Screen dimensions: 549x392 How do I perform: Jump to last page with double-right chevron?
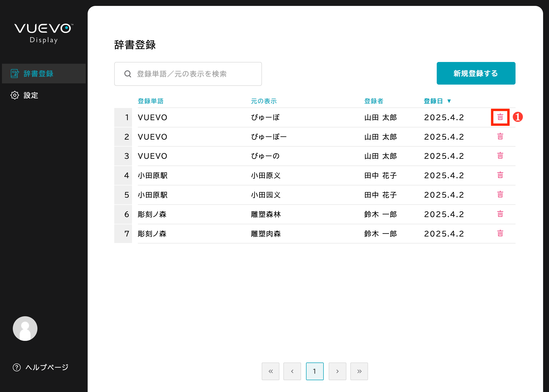[x=359, y=371]
